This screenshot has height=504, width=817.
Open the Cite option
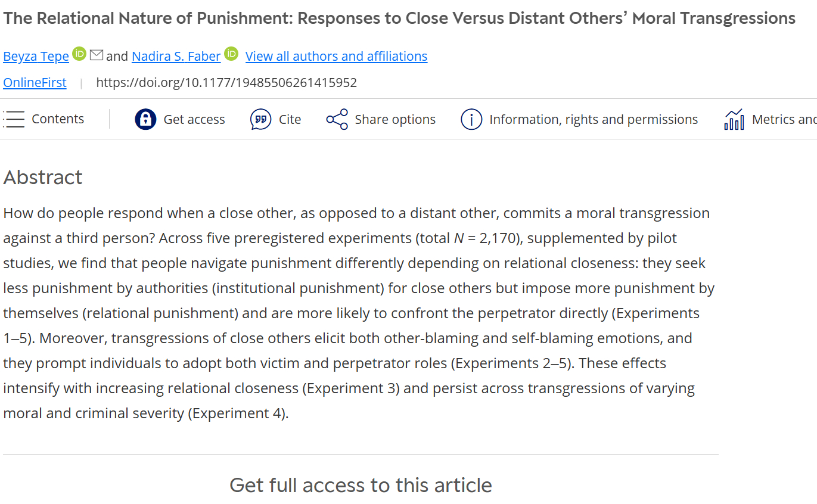(290, 120)
